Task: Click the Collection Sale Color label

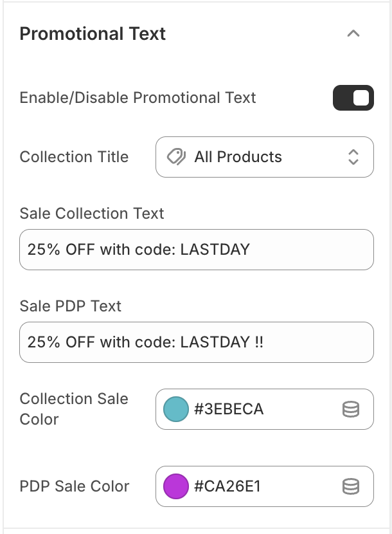Action: (x=74, y=409)
